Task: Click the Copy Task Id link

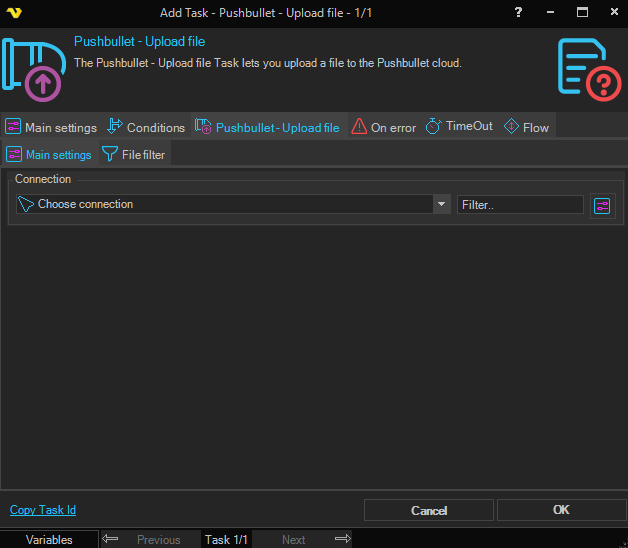Action: tap(43, 510)
